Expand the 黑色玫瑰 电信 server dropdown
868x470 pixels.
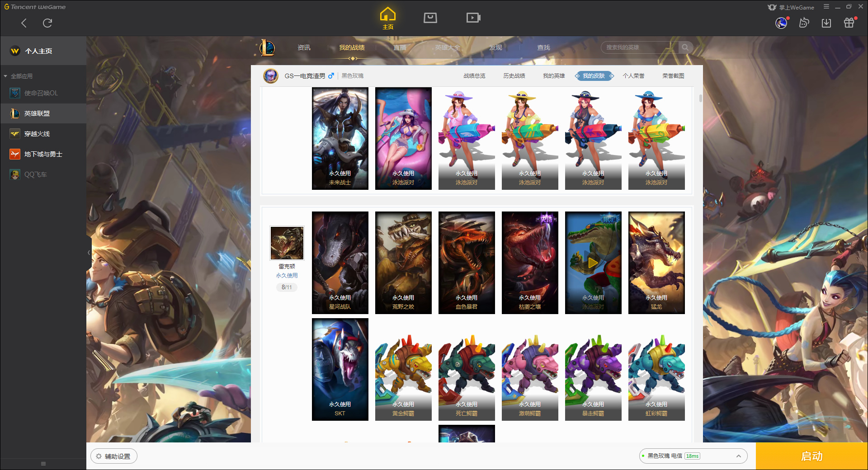pos(693,456)
